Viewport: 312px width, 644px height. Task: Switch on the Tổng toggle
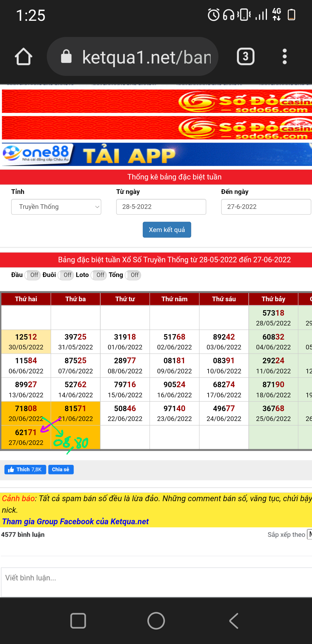133,275
